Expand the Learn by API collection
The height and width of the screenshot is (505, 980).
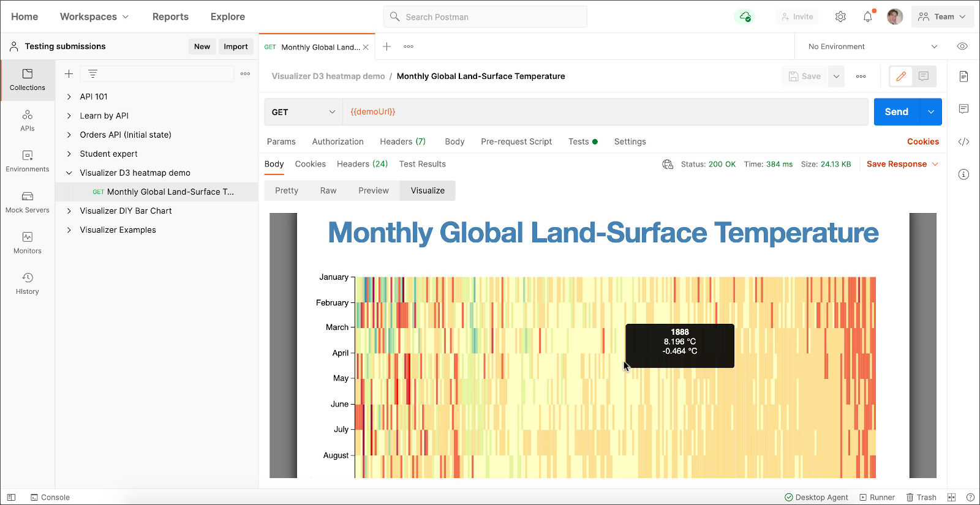(x=69, y=116)
